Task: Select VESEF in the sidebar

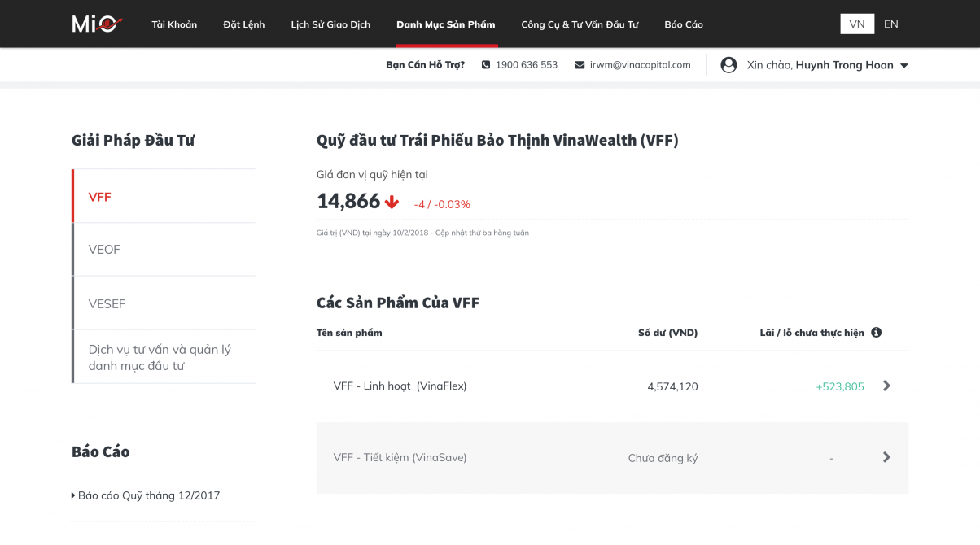Action: [x=107, y=303]
